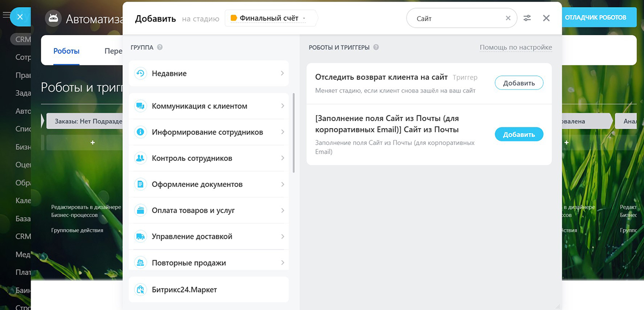This screenshot has height=310, width=644.
Task: Open the Помощь по настройке link
Action: coord(516,47)
